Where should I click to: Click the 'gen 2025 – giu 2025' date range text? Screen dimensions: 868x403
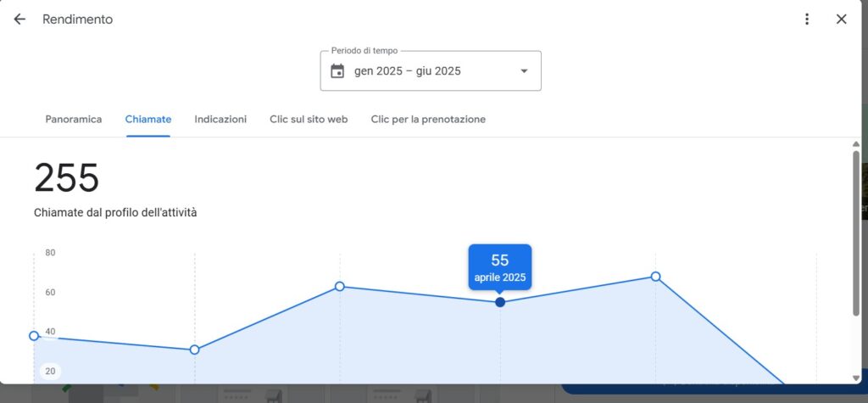[408, 71]
